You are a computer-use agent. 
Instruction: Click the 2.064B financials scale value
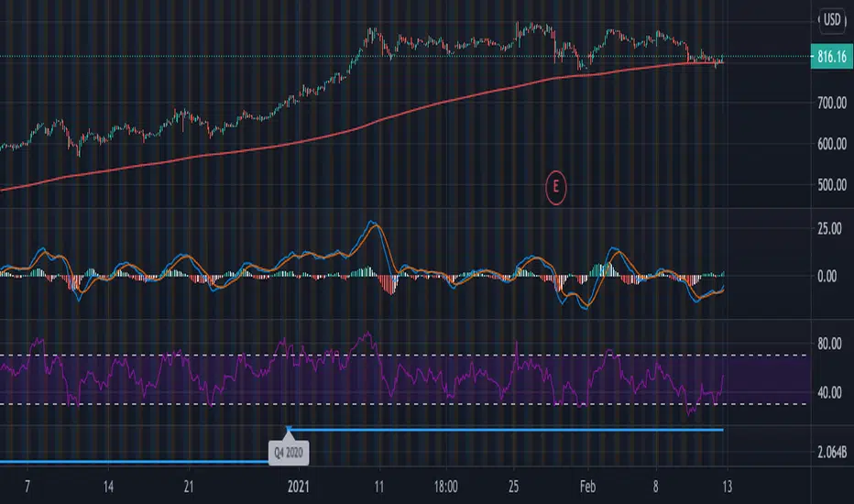click(832, 453)
